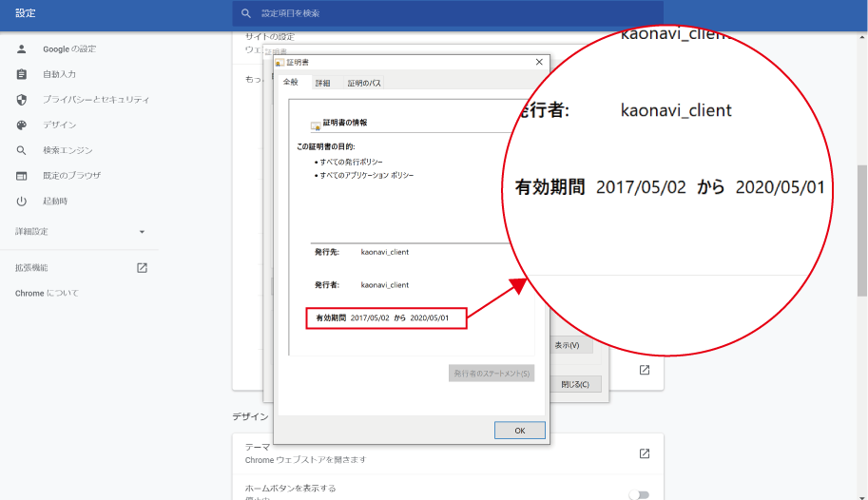Expand the 詳細設定 dropdown arrow
Image resolution: width=868 pixels, height=500 pixels.
click(142, 232)
